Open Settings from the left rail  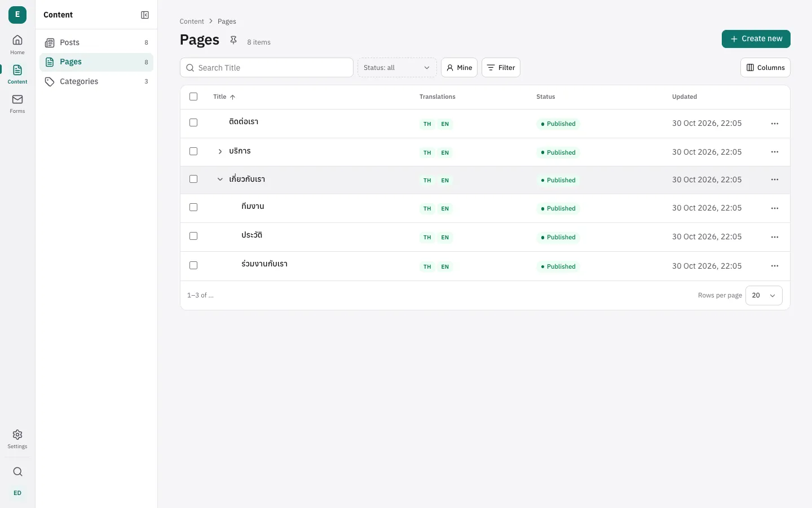point(17,439)
